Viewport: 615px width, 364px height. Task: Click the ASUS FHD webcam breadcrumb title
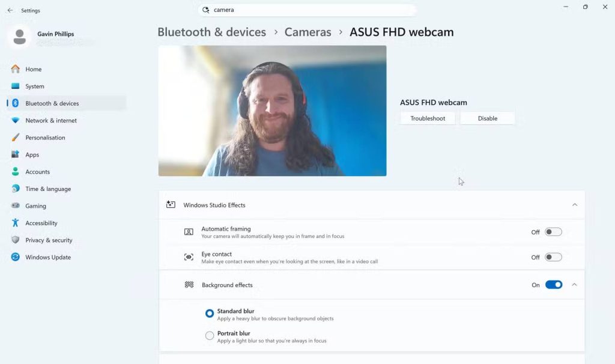(x=402, y=32)
